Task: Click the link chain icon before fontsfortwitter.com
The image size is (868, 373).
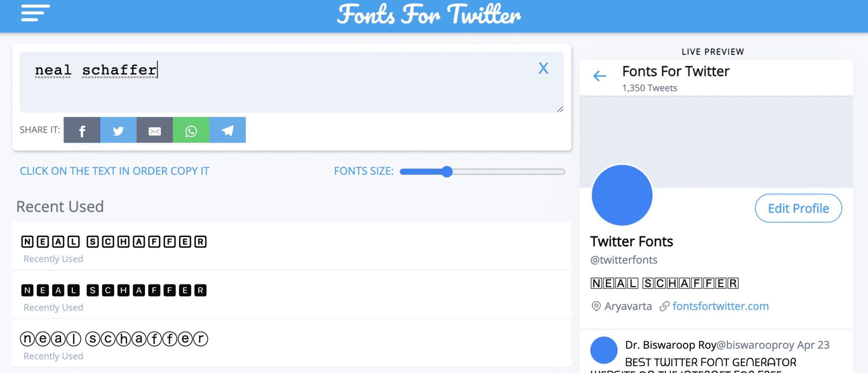Action: click(663, 306)
